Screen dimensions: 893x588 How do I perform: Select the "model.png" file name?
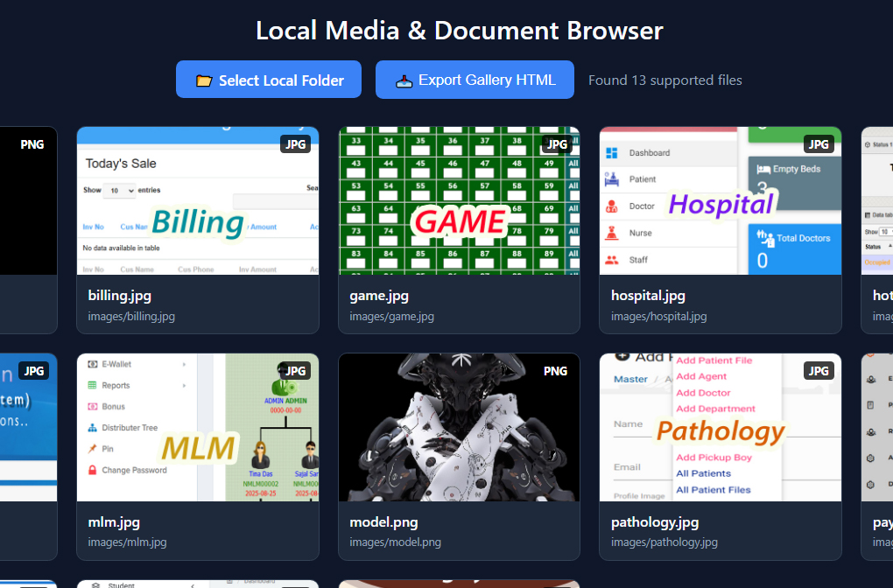(x=383, y=522)
